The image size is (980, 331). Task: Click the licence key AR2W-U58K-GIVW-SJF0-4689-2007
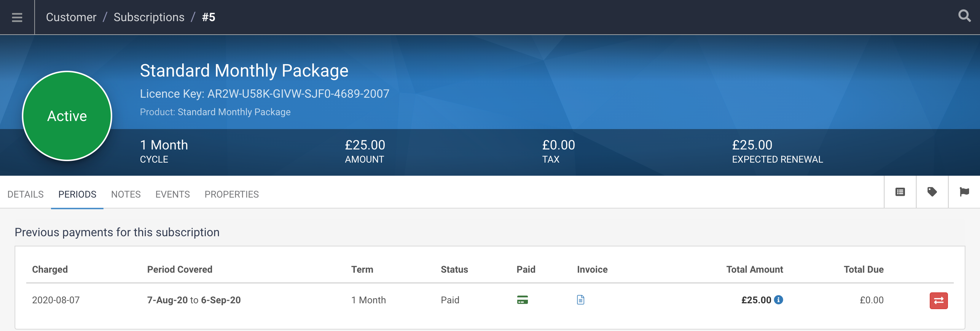point(298,94)
